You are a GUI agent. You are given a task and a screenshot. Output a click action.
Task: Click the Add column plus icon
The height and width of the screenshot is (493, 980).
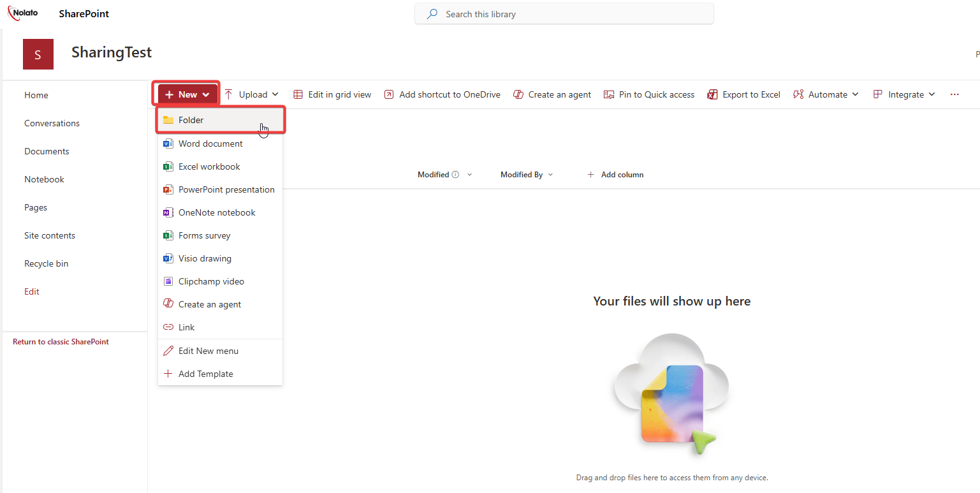(x=590, y=175)
